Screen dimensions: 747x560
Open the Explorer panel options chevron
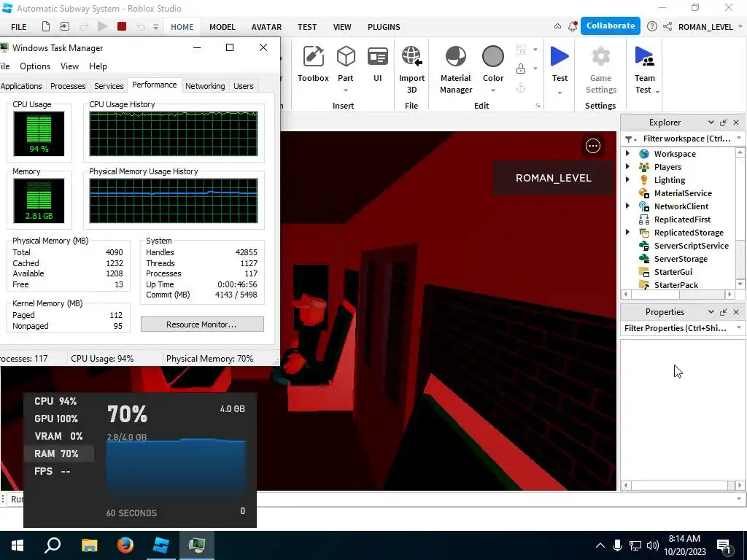[711, 122]
